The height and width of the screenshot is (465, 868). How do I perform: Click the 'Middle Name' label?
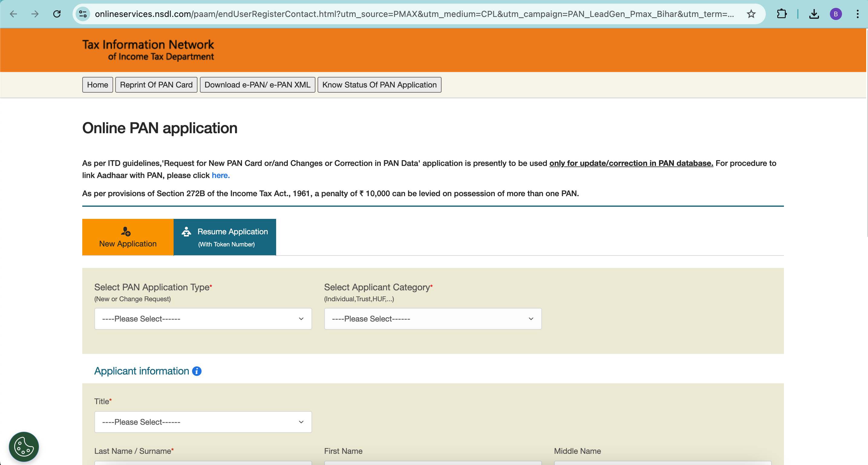coord(578,451)
